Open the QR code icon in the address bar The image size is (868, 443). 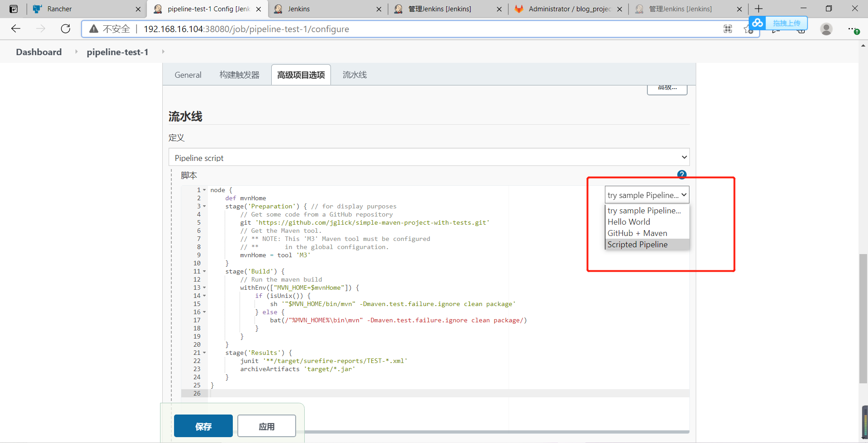(x=728, y=29)
